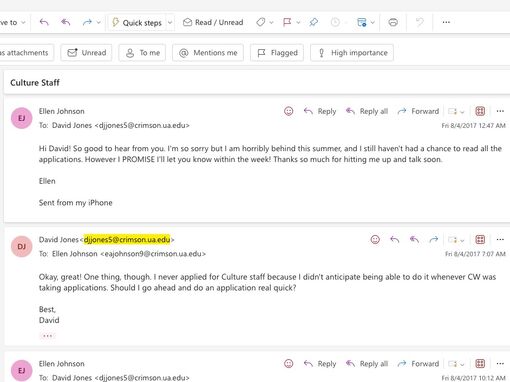
Task: Open the apps grid icon on David Jones's message
Action: [480, 239]
